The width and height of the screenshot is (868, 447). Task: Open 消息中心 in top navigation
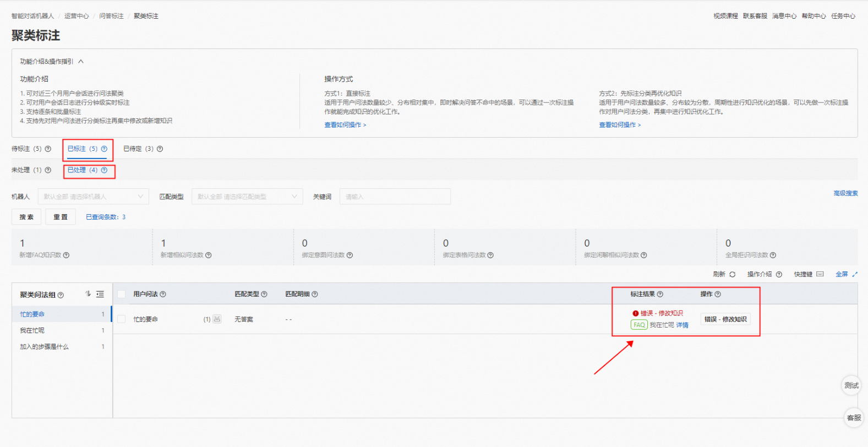[784, 16]
